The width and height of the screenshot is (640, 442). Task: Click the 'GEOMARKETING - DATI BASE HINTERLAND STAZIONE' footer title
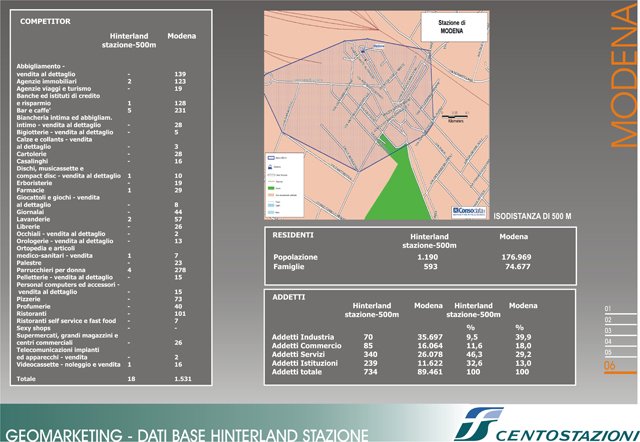click(x=187, y=435)
